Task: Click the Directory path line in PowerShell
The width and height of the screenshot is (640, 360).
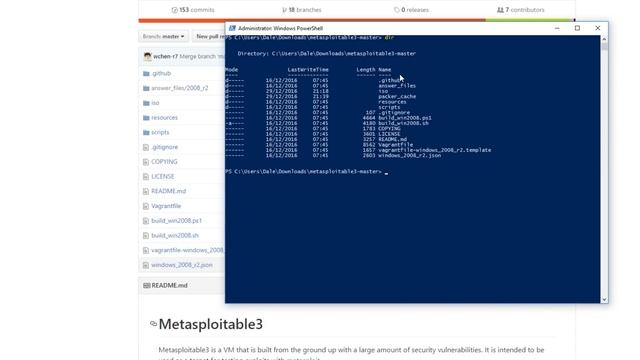Action: 327,53
